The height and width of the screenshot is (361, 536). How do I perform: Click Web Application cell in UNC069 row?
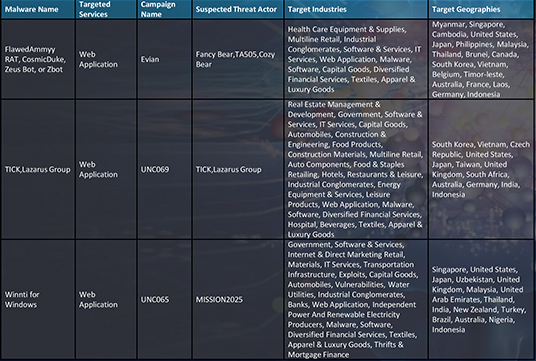(106, 169)
